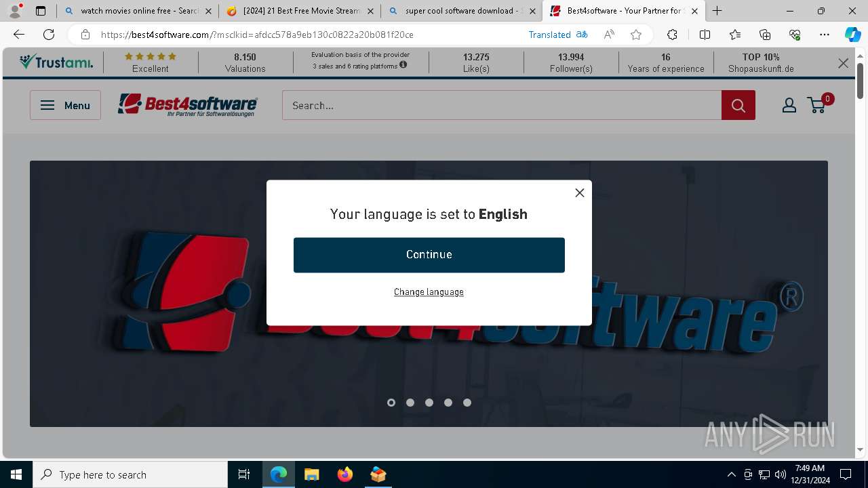Open Task View in the taskbar
868x488 pixels.
pyautogui.click(x=244, y=474)
